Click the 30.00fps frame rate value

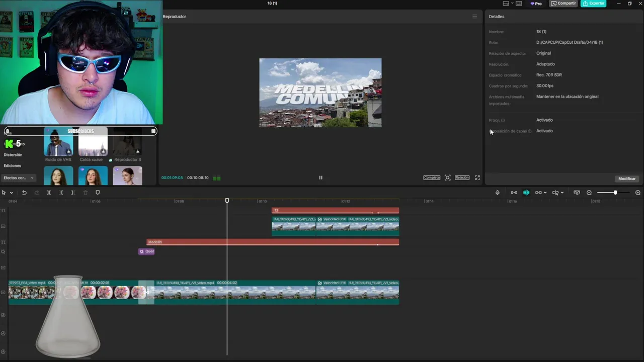point(545,86)
